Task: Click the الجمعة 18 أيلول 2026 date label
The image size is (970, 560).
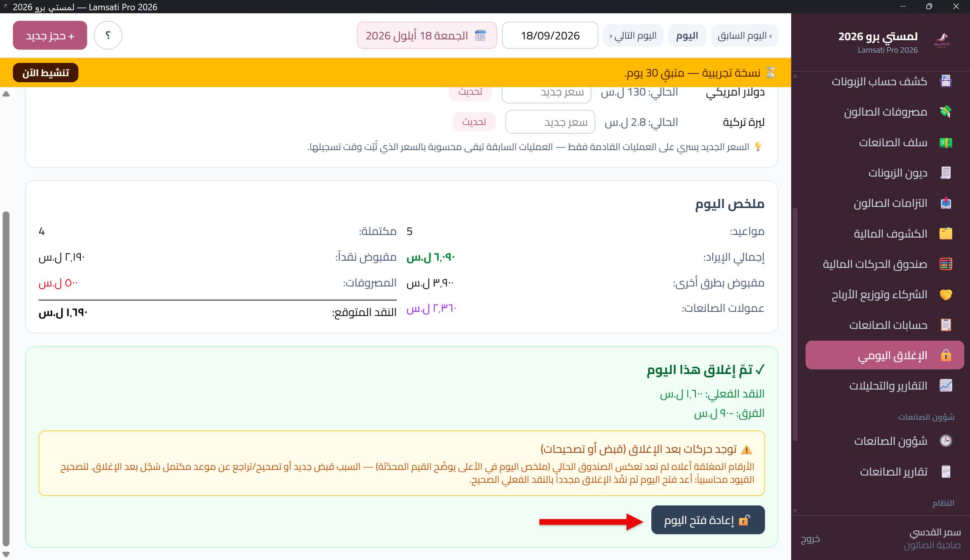Action: [416, 35]
